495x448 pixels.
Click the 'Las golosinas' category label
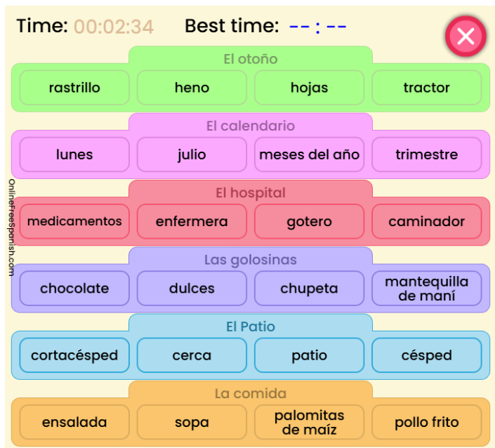[x=251, y=260]
